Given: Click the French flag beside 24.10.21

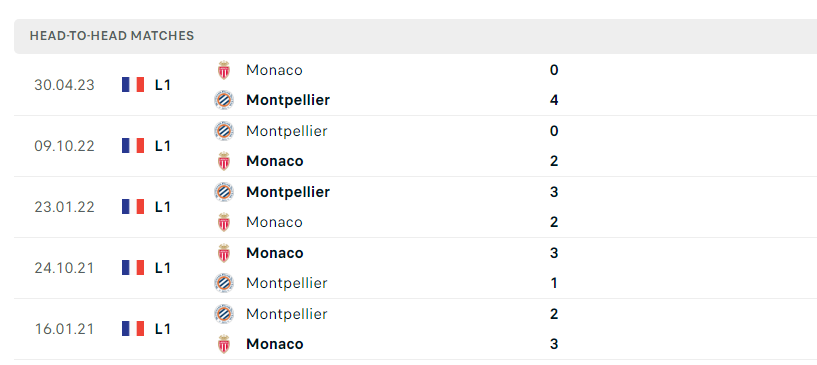Looking at the screenshot, I should coord(133,268).
